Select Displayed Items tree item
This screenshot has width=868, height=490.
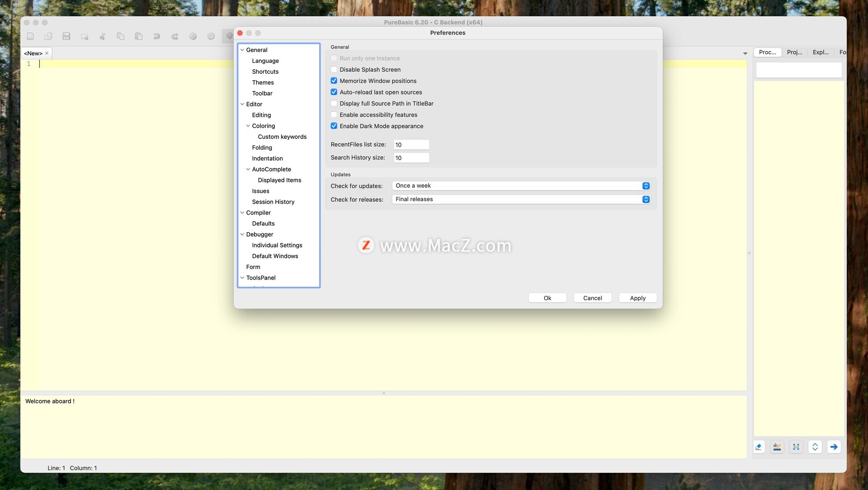(279, 180)
